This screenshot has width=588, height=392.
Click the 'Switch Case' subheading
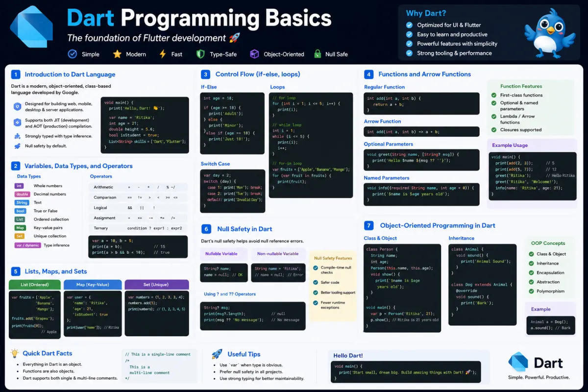[x=215, y=164]
